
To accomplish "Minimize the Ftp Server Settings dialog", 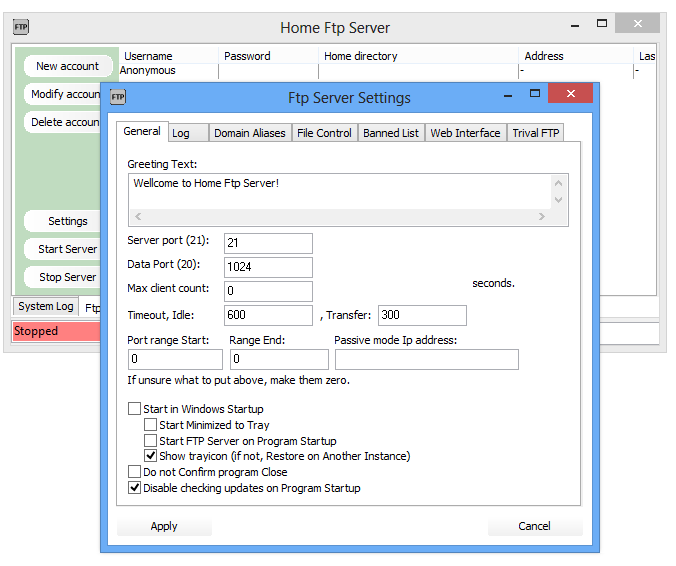I will [x=508, y=95].
